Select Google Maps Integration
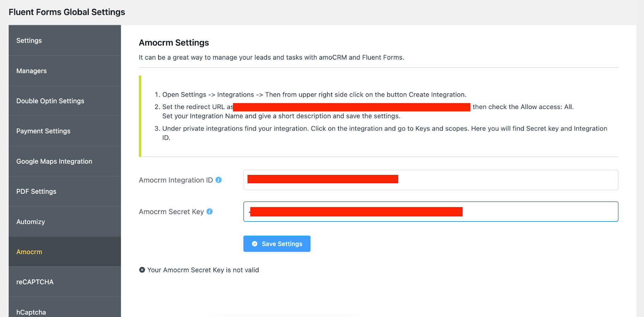Viewport: 644px width, 317px height. 65,161
